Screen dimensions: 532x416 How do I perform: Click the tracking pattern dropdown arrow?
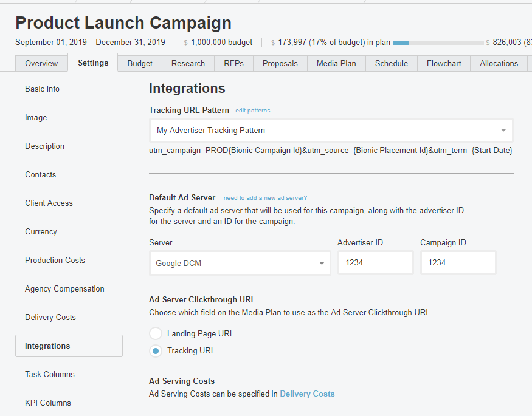503,130
